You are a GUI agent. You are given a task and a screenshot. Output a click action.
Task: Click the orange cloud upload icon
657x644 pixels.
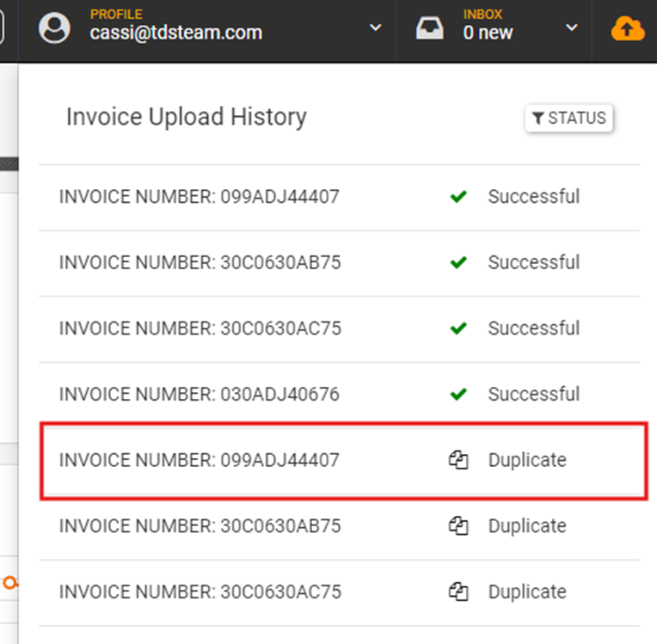627,28
